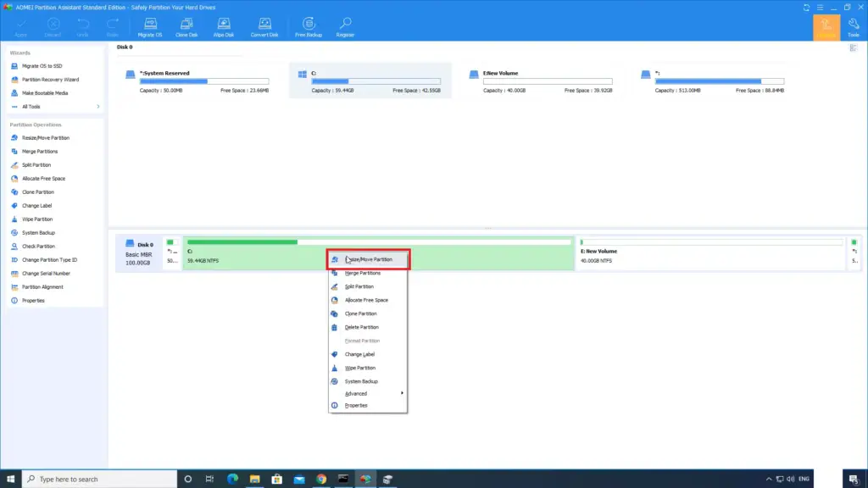Open File Explorer from taskbar
Screen dimensions: 868x488
click(254, 480)
